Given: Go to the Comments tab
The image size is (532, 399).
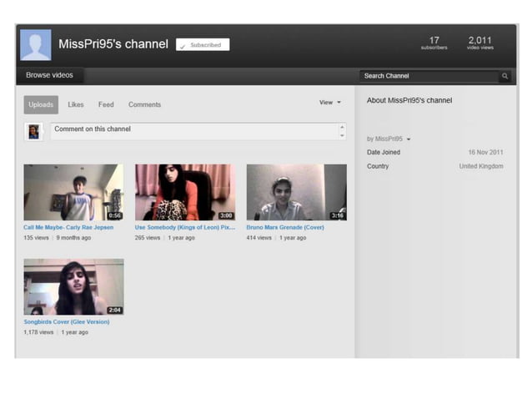Looking at the screenshot, I should coord(144,105).
